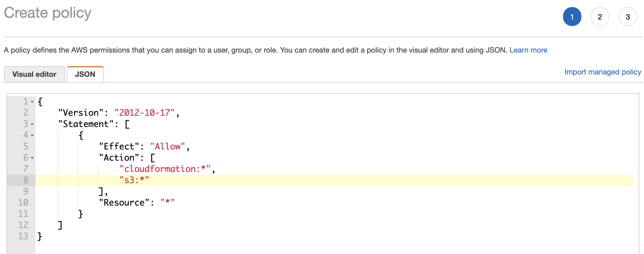Click the Resource "*" value

(167, 202)
